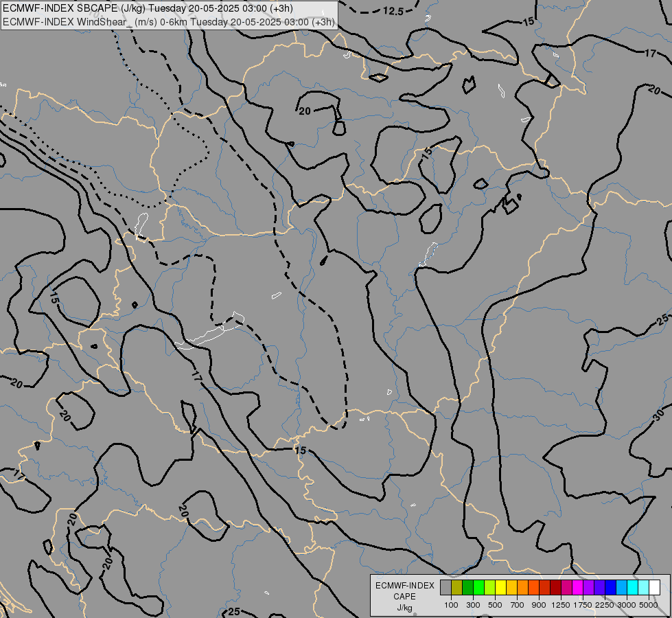Click the legend value 300
This screenshot has width=672, height=618.
(473, 605)
